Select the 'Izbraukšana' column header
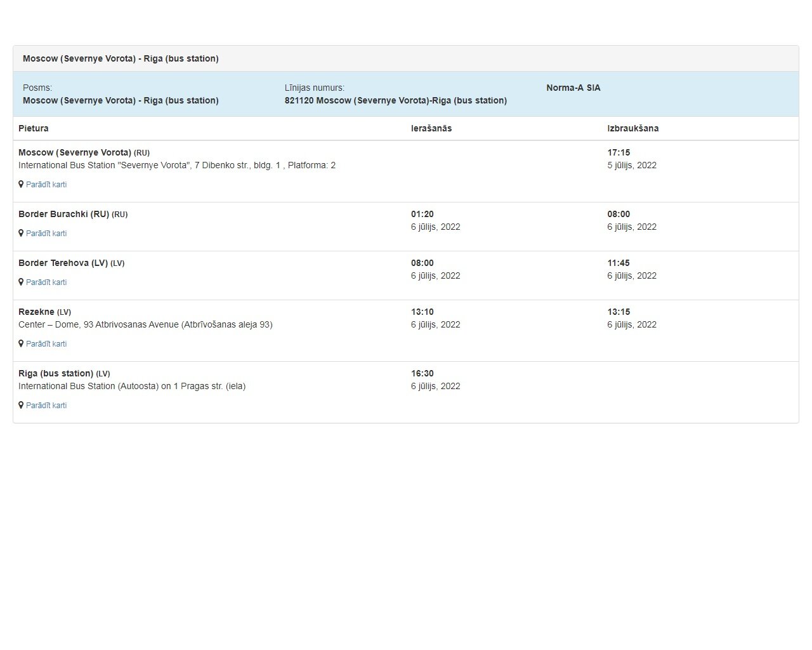This screenshot has width=812, height=650. point(633,128)
